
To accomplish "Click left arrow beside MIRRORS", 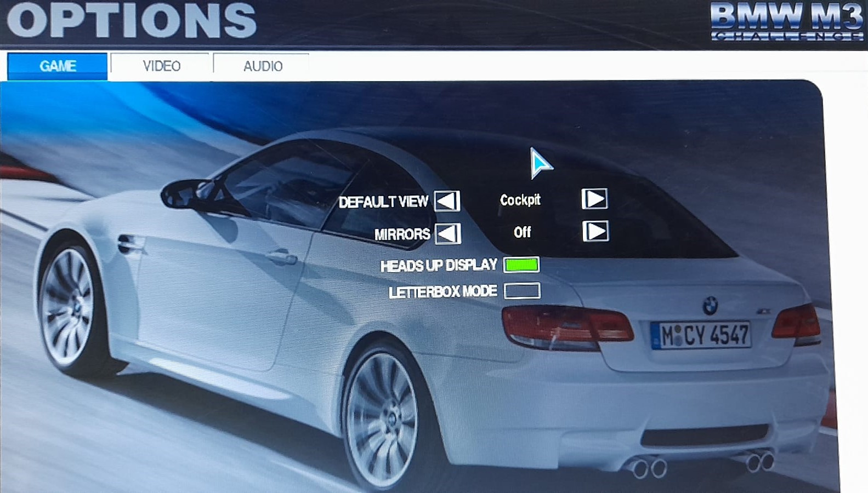I will point(448,234).
